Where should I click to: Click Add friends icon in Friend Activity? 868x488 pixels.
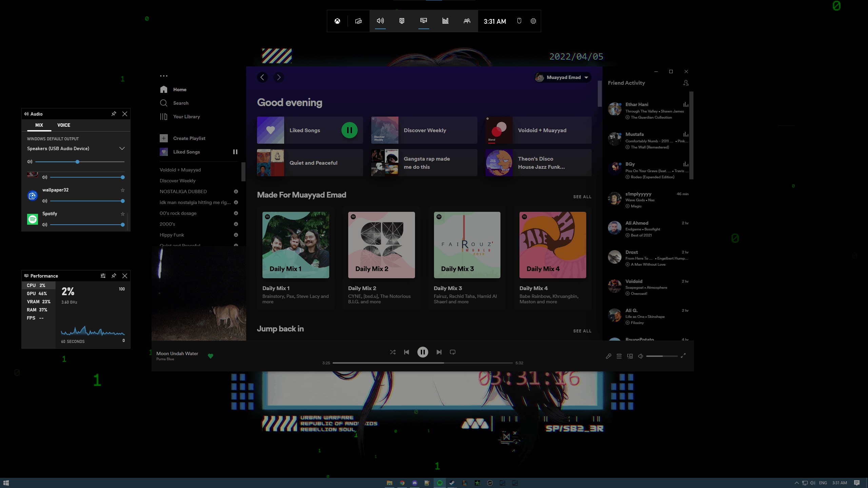pos(686,83)
